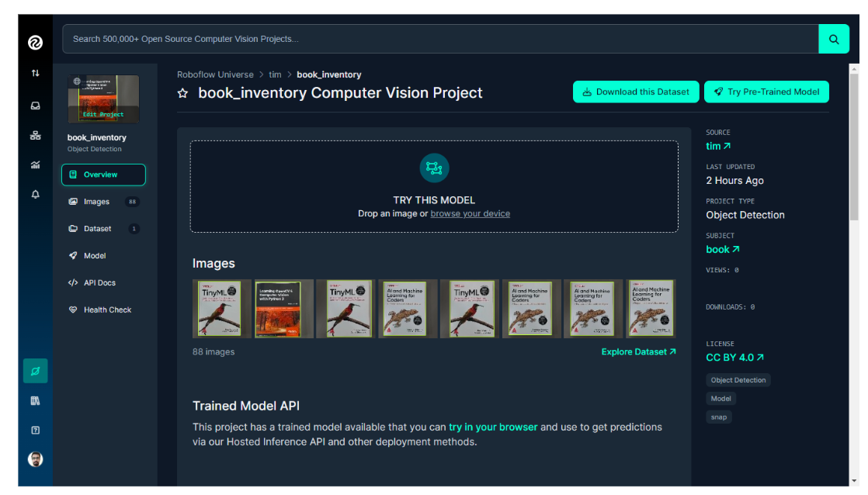
Task: Follow the tim breadcrumb link
Action: click(x=275, y=74)
